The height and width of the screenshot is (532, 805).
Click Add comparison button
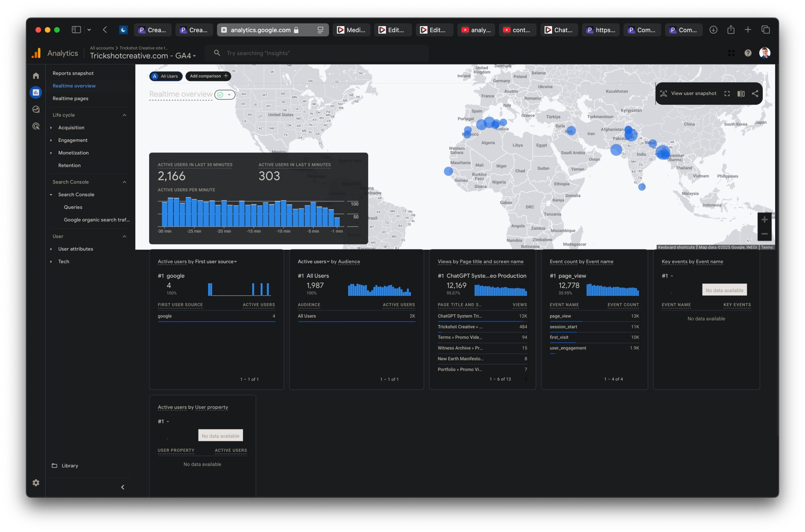coord(208,76)
